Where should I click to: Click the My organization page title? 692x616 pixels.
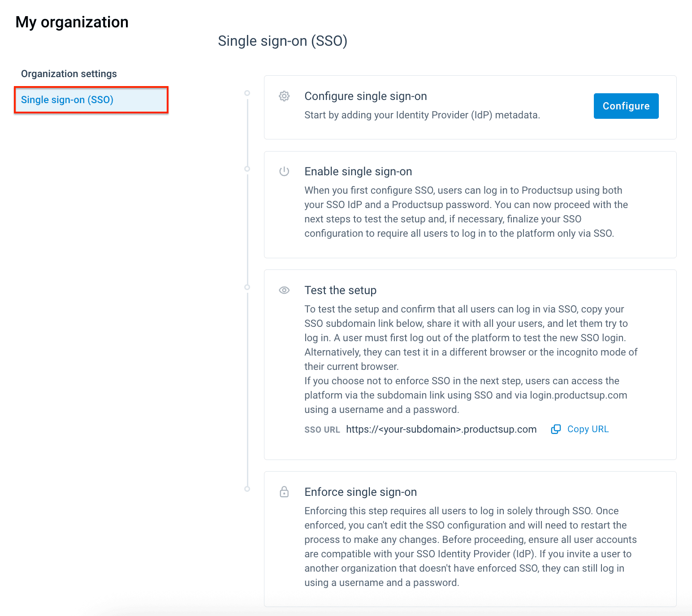click(72, 22)
